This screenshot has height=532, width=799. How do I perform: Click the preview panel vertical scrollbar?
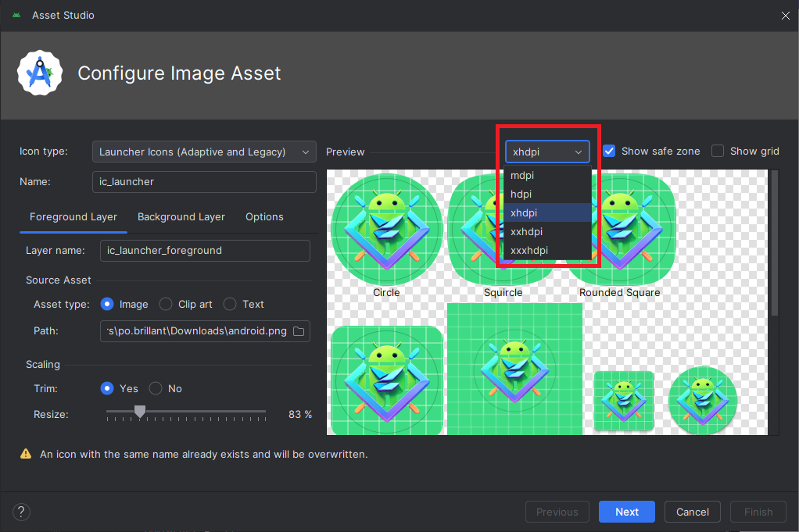775,243
